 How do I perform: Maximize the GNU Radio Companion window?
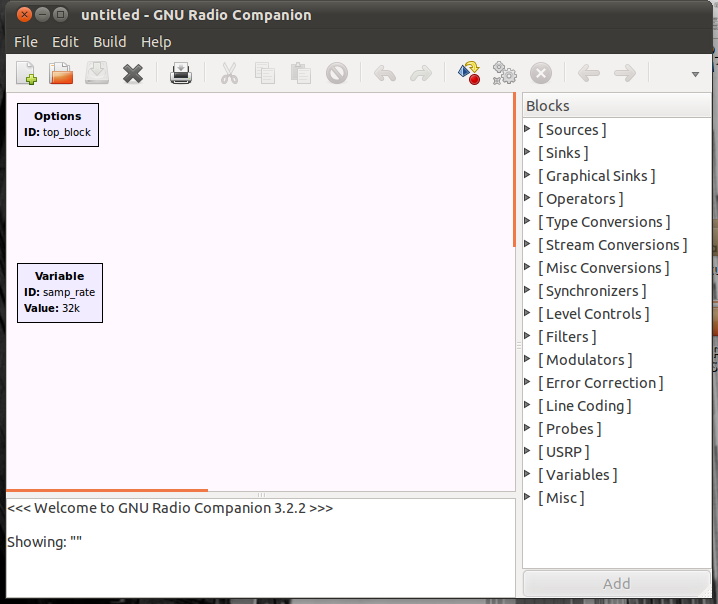pyautogui.click(x=60, y=15)
